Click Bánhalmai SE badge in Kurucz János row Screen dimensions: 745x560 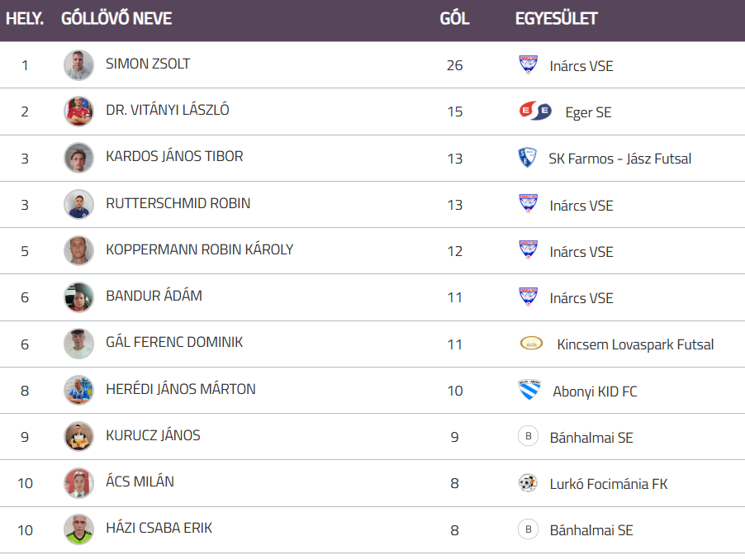click(x=528, y=437)
